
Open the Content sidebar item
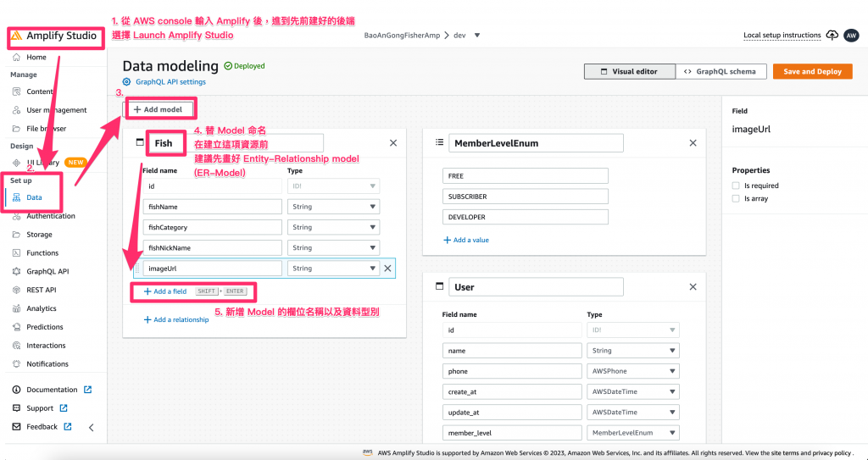(x=39, y=91)
